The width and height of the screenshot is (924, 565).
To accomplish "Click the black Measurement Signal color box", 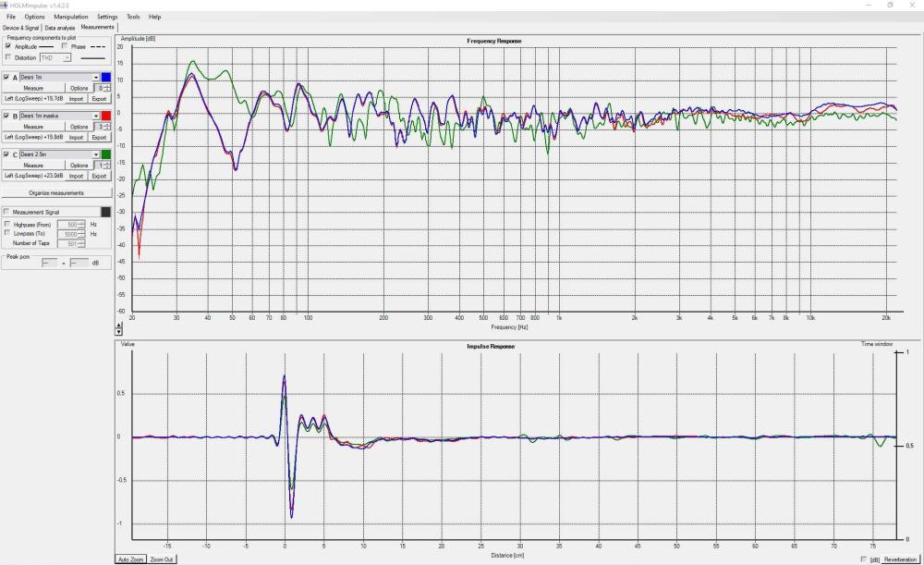I will pos(106,212).
